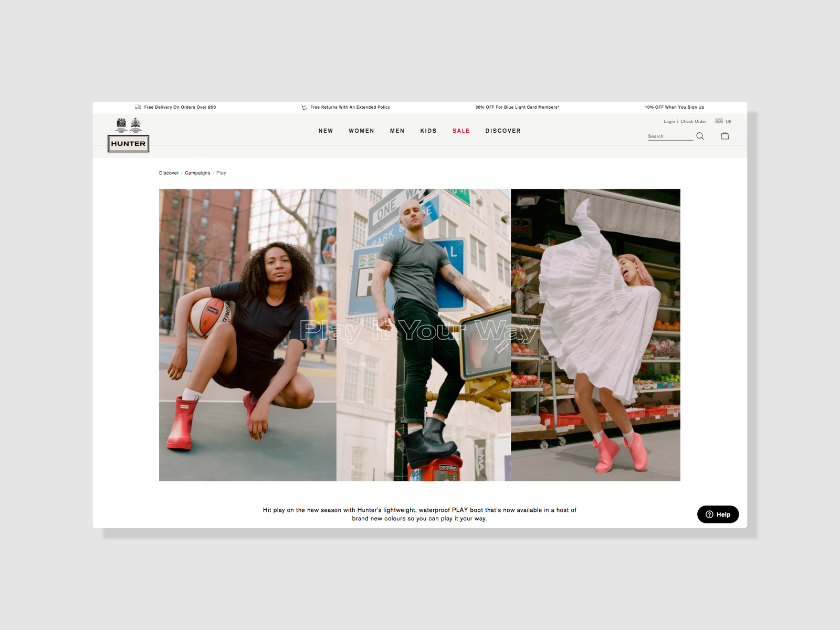Open the MEN menu

(x=397, y=131)
